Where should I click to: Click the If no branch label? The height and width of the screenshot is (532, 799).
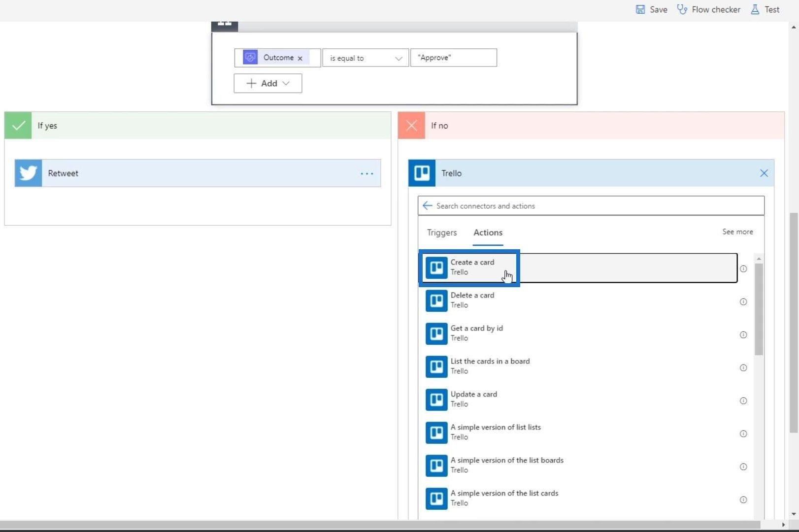coord(439,126)
